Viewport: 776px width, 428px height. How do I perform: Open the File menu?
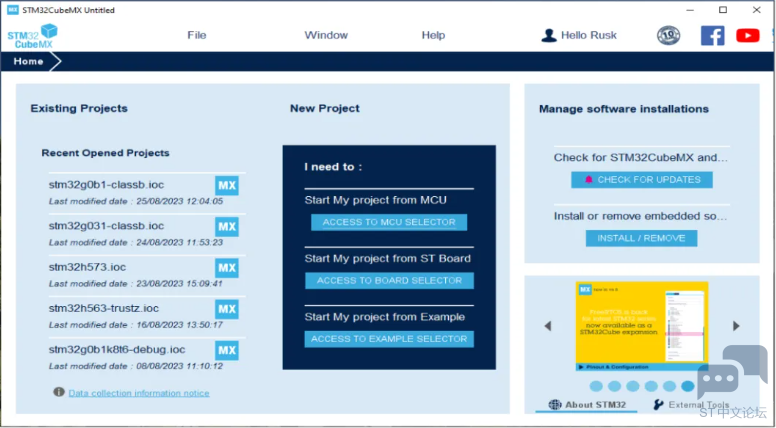pos(196,35)
